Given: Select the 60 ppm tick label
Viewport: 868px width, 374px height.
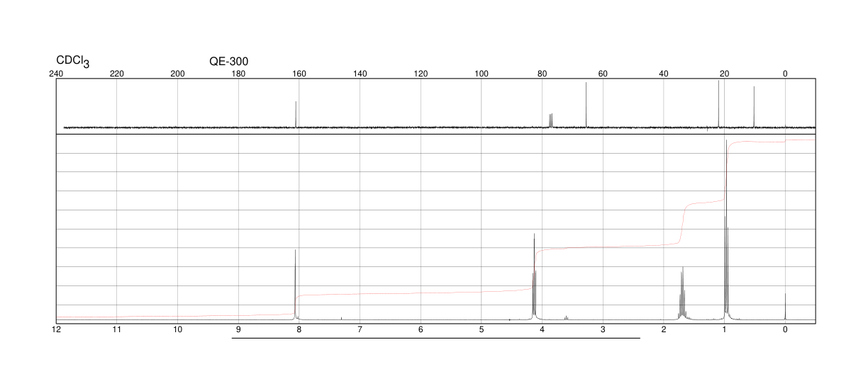Looking at the screenshot, I should point(603,74).
